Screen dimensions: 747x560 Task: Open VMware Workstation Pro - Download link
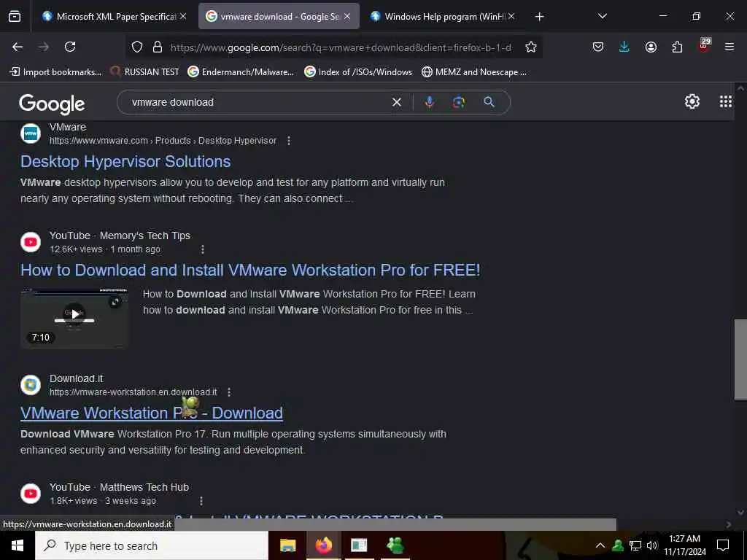152,413
